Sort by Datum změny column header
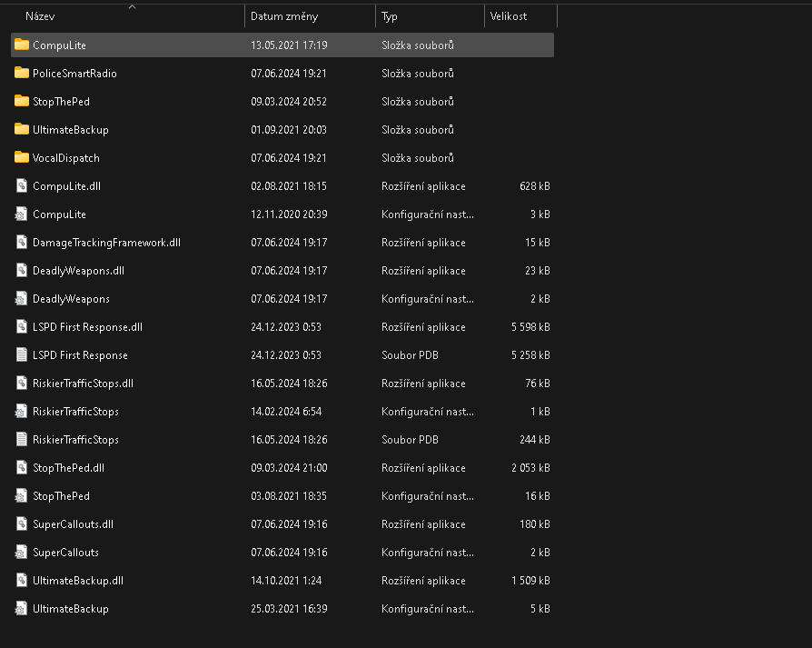Image resolution: width=812 pixels, height=648 pixels. click(284, 16)
